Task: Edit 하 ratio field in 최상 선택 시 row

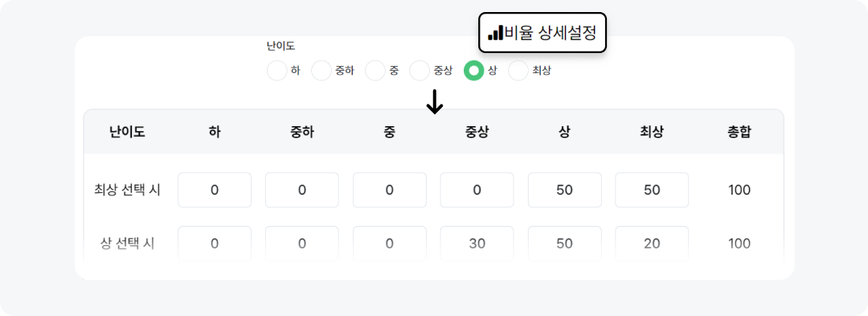Action: [x=215, y=190]
